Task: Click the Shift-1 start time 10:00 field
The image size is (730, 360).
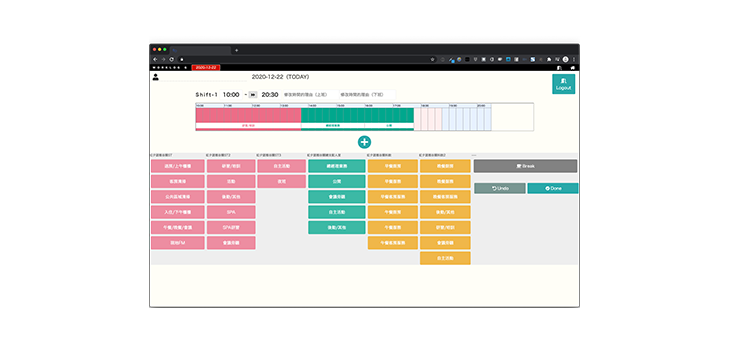Action: coord(231,95)
